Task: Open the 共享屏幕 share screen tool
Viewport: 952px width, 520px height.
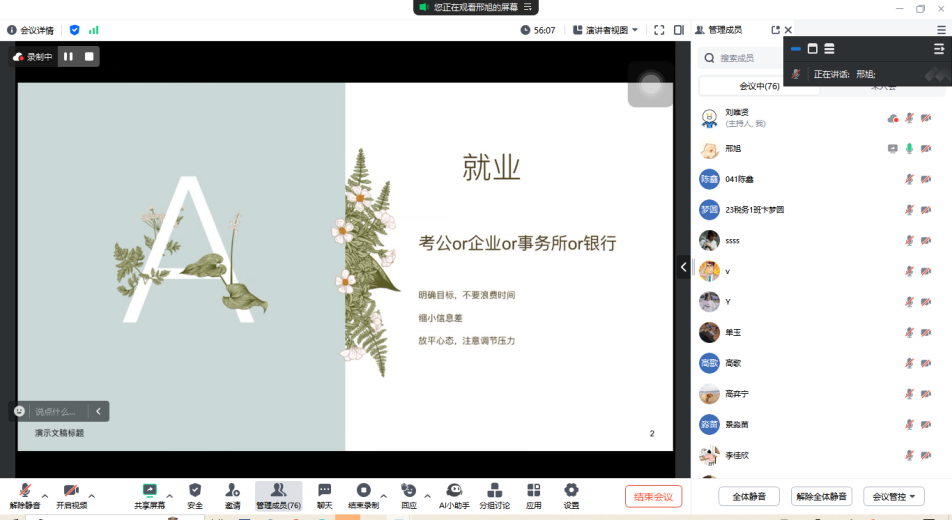Action: (x=149, y=494)
